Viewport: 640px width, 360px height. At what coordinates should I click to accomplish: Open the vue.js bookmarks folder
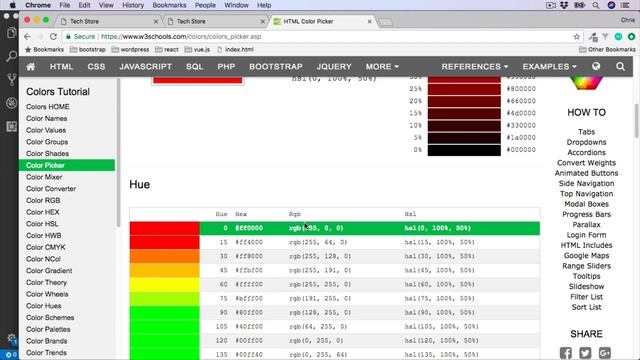[197, 49]
